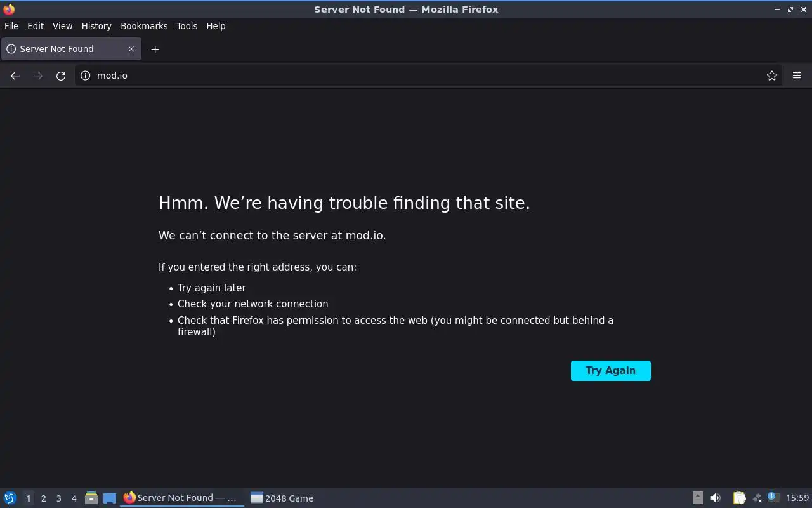812x508 pixels.
Task: Open the Firefox application menu
Action: point(797,76)
